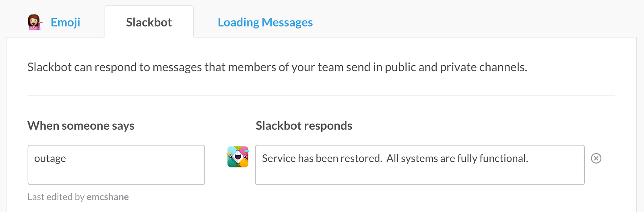
Task: Click the blank area below 'outage' inside trigger field
Action: 116,175
